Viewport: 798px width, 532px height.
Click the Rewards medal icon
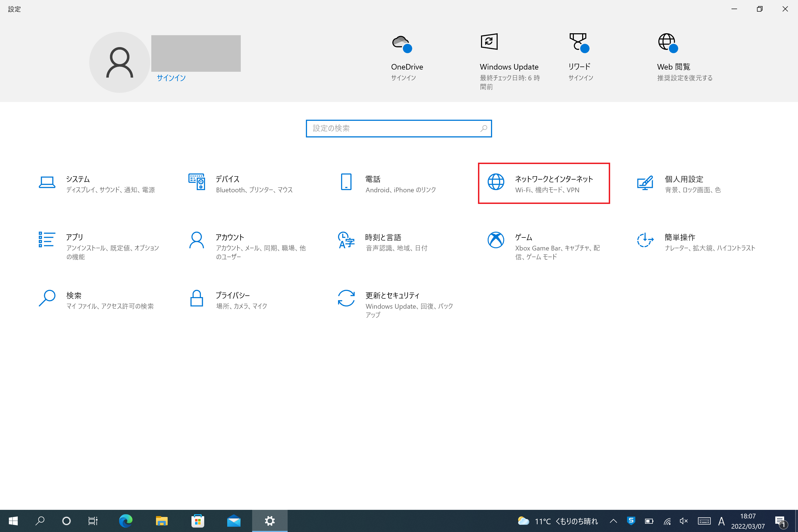tap(579, 43)
